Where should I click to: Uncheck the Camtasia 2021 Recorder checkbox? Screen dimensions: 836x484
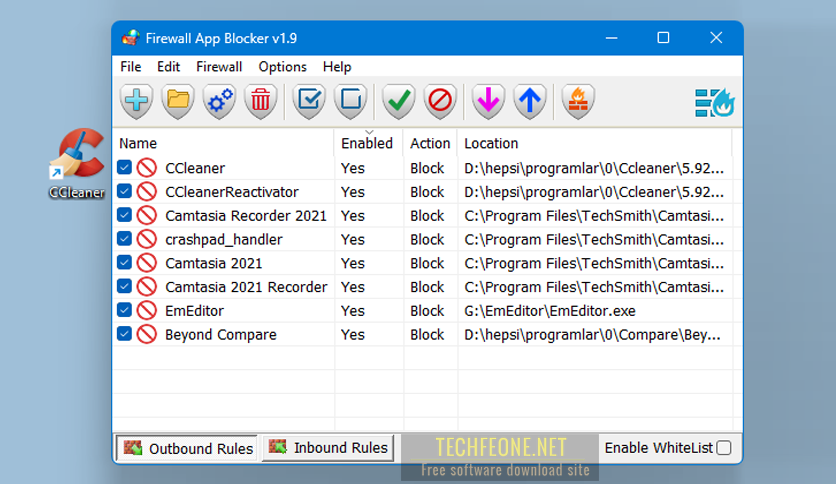(x=124, y=286)
